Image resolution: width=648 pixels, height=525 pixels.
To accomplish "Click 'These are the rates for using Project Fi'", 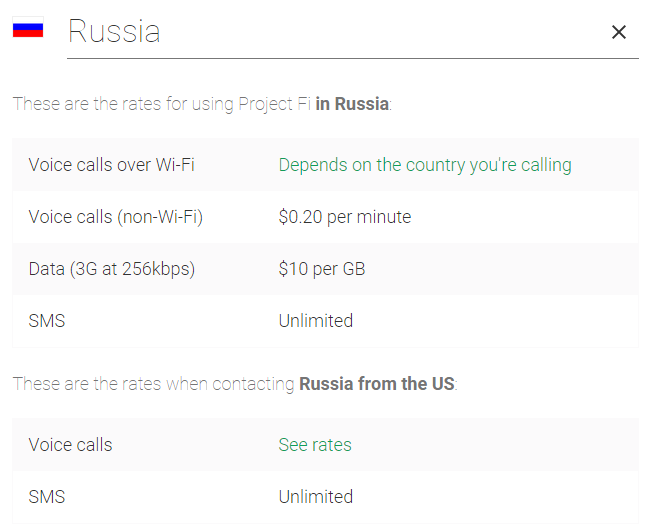I will (x=162, y=104).
